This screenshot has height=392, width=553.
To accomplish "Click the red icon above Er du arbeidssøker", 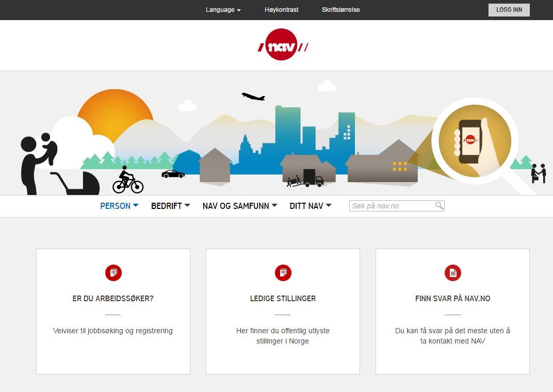I will coord(113,273).
